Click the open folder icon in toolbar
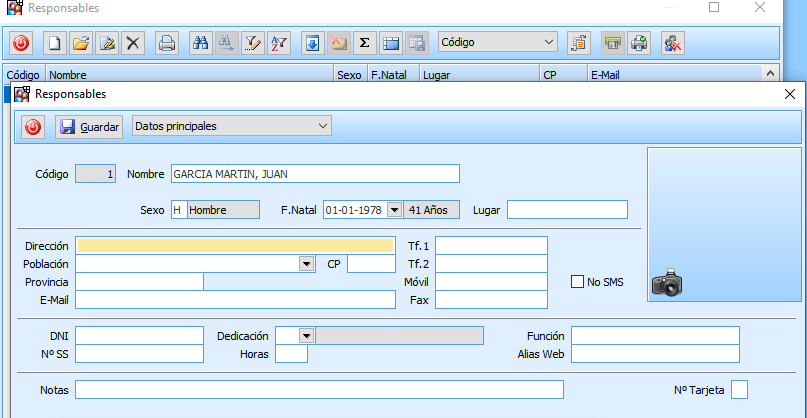807x418 pixels. click(x=82, y=43)
